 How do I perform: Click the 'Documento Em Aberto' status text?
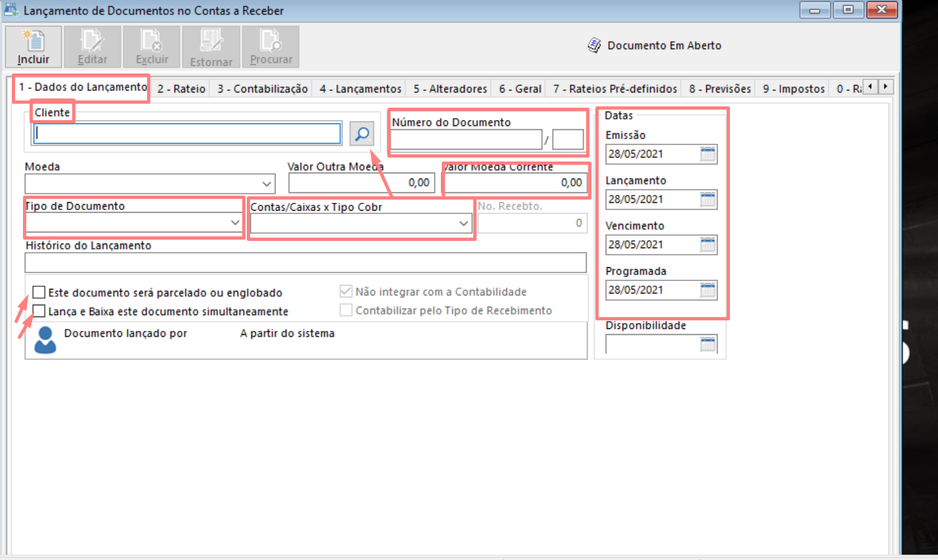pyautogui.click(x=664, y=45)
